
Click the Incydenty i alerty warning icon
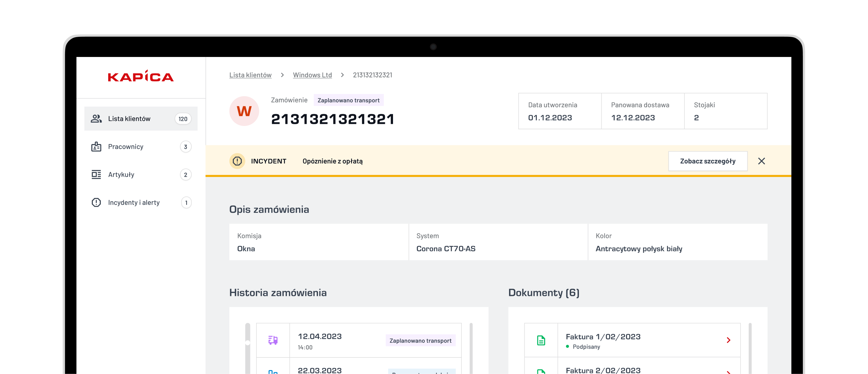click(96, 203)
